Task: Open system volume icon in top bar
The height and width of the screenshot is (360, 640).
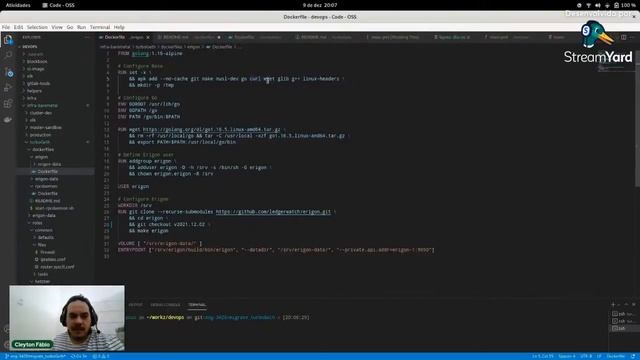Action: pos(598,5)
